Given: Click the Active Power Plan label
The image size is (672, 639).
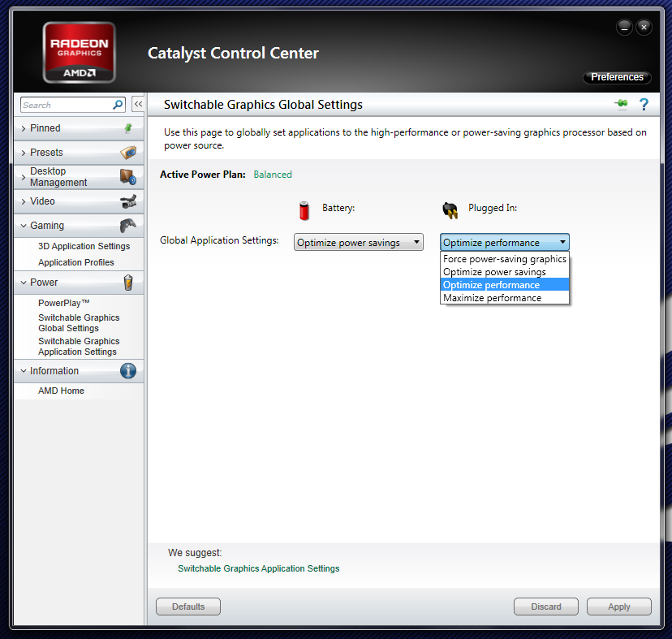Looking at the screenshot, I should tap(203, 175).
